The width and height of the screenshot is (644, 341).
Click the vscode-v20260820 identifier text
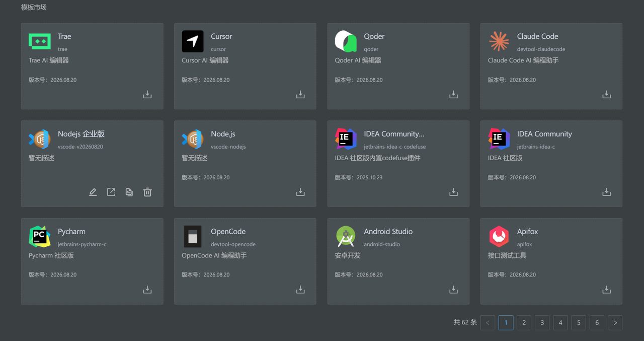click(x=80, y=147)
